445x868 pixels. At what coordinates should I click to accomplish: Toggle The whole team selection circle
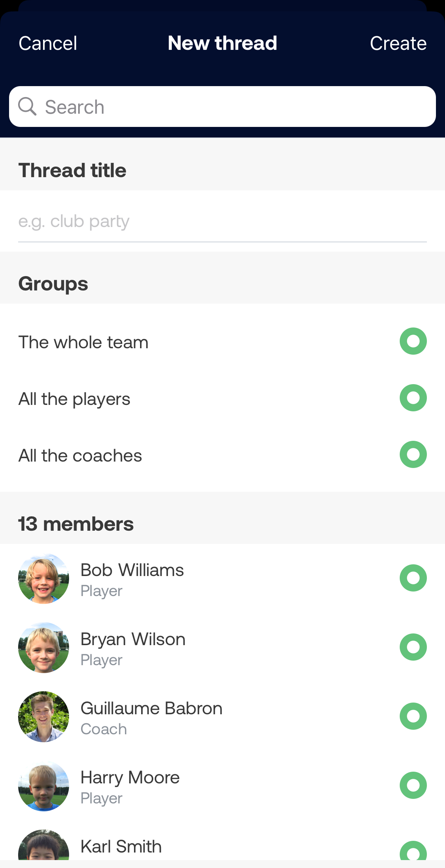413,341
